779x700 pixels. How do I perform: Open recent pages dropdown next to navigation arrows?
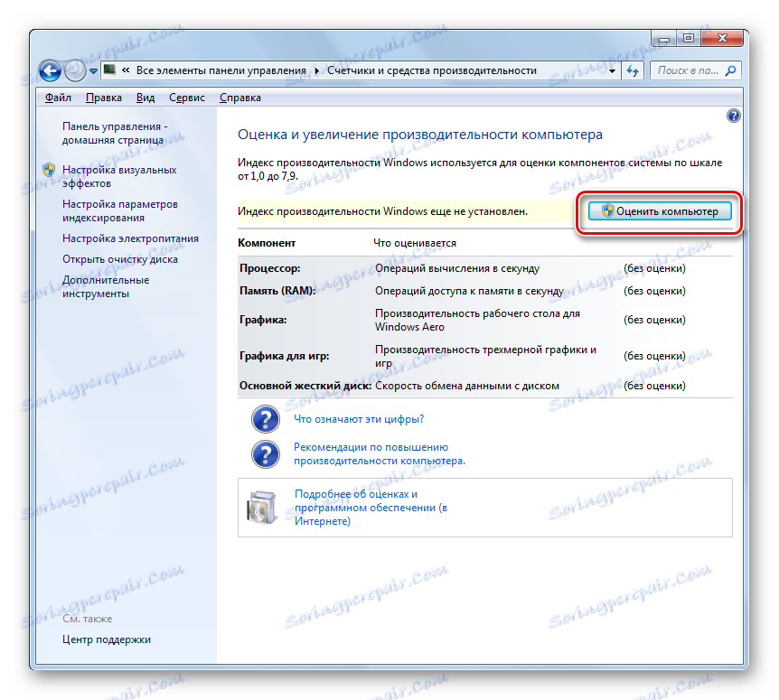(x=93, y=71)
